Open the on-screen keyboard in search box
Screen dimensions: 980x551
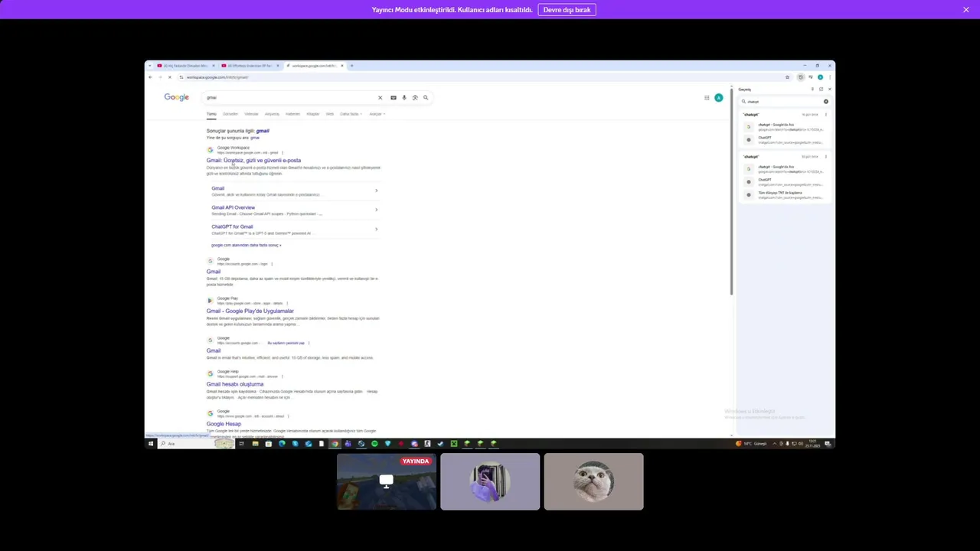[x=394, y=97]
